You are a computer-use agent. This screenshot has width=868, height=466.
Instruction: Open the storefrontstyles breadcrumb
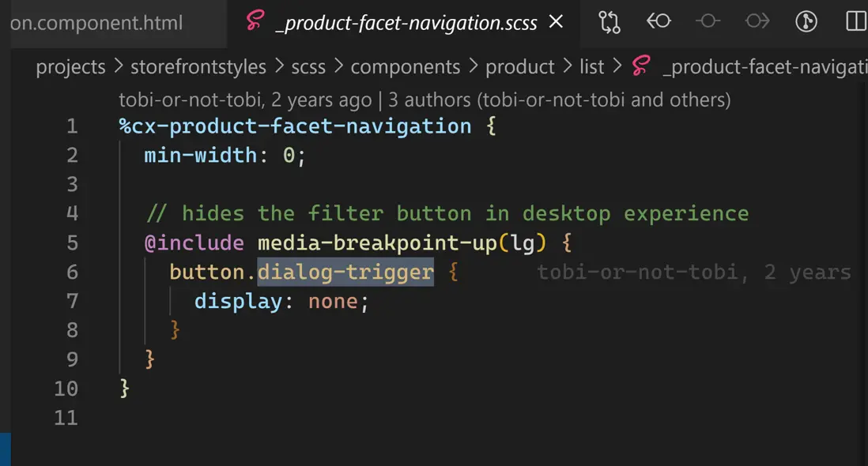(x=198, y=67)
